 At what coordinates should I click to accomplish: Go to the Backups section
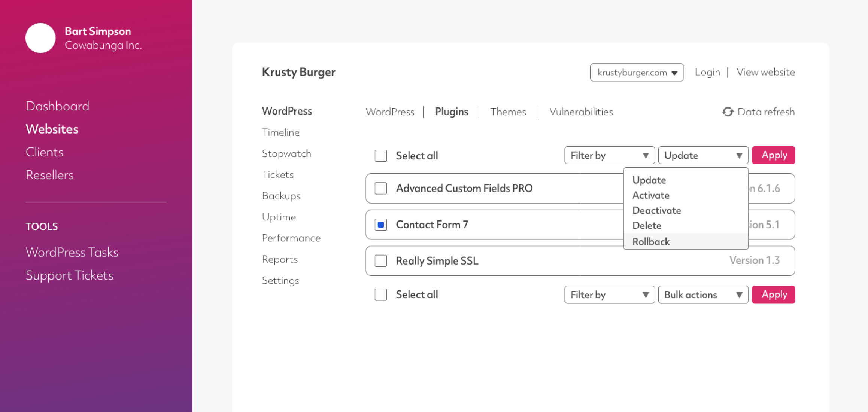tap(281, 196)
